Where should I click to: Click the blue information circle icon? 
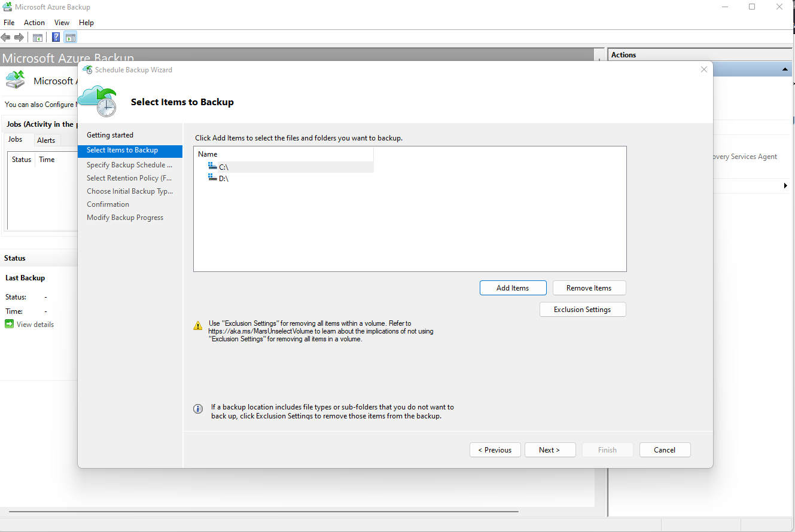click(198, 409)
